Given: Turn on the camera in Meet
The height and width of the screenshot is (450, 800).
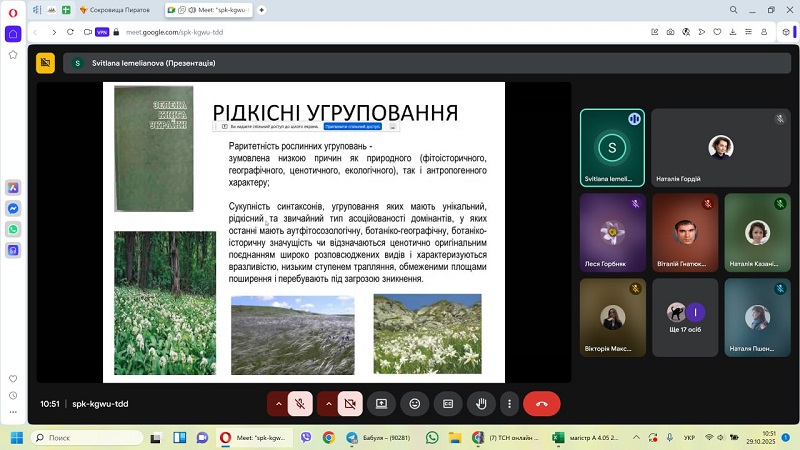Looking at the screenshot, I should click(349, 404).
